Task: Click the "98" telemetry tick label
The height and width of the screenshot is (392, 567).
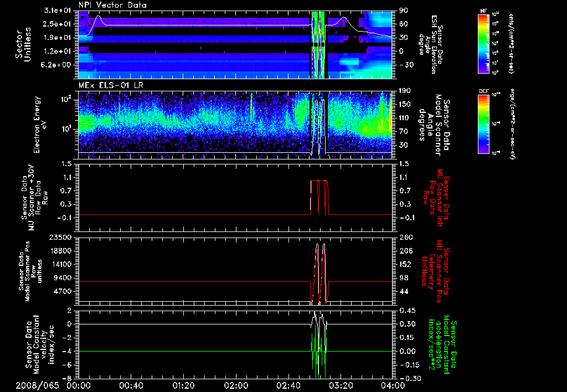Action: 403,278
